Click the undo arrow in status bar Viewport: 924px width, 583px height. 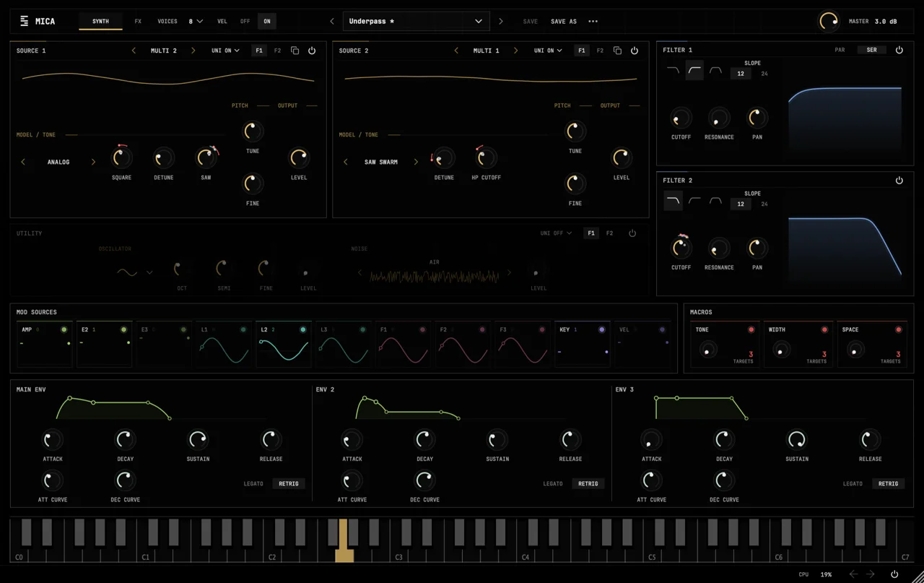[854, 574]
